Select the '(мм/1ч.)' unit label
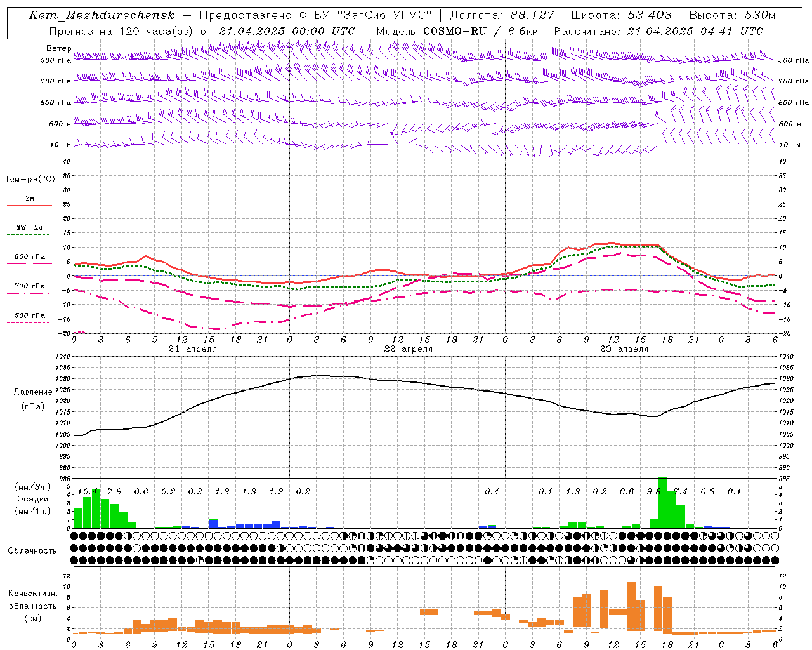 coord(32,511)
